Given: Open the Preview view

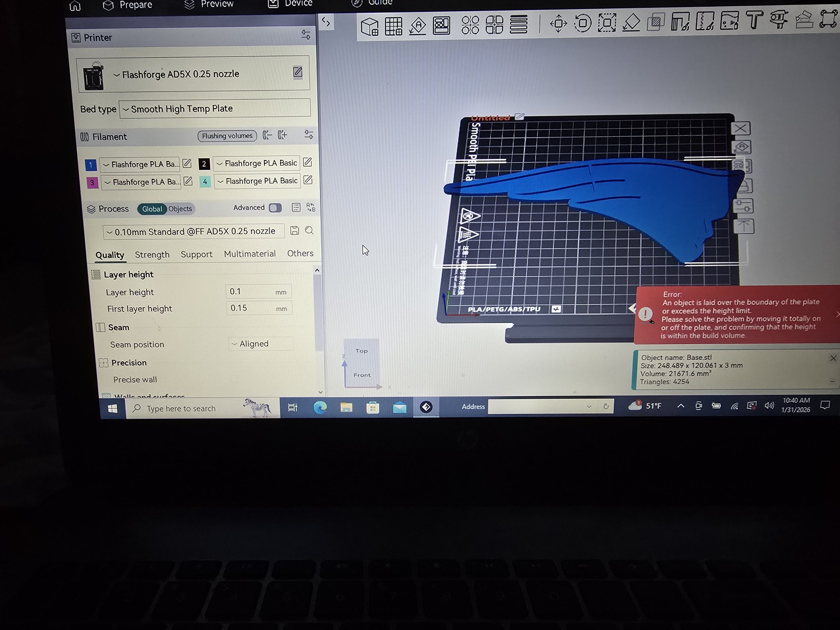Looking at the screenshot, I should pyautogui.click(x=209, y=4).
